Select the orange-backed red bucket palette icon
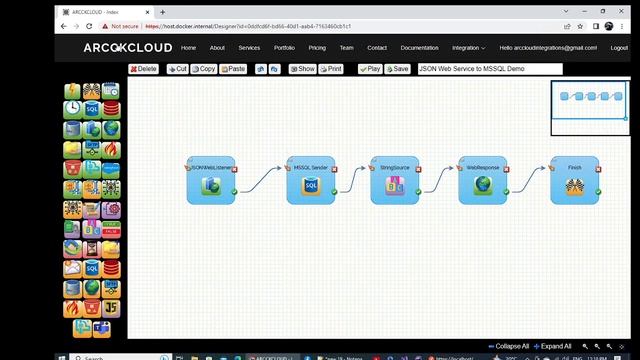Image resolution: width=640 pixels, height=360 pixels. (91, 309)
